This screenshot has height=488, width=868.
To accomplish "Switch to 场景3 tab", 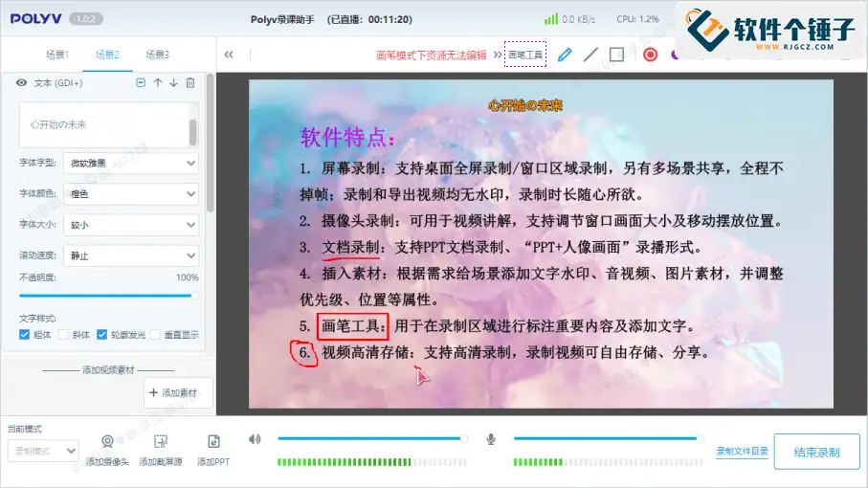I will click(157, 55).
